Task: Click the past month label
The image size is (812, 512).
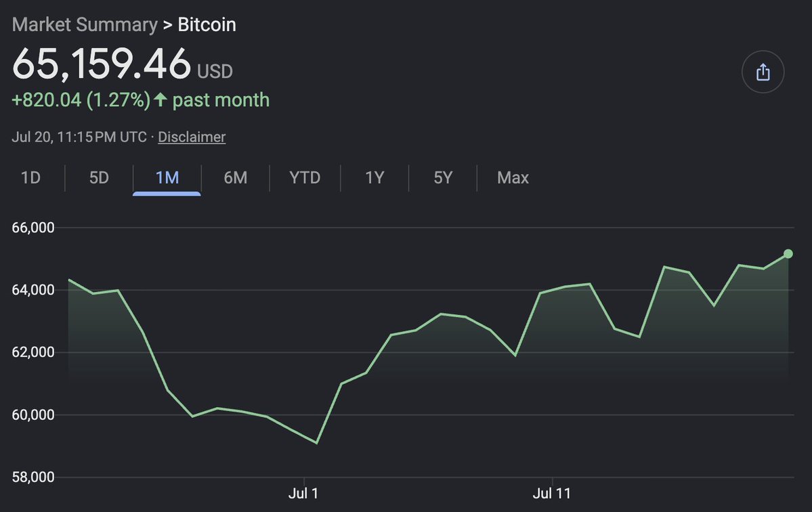Action: pyautogui.click(x=221, y=100)
